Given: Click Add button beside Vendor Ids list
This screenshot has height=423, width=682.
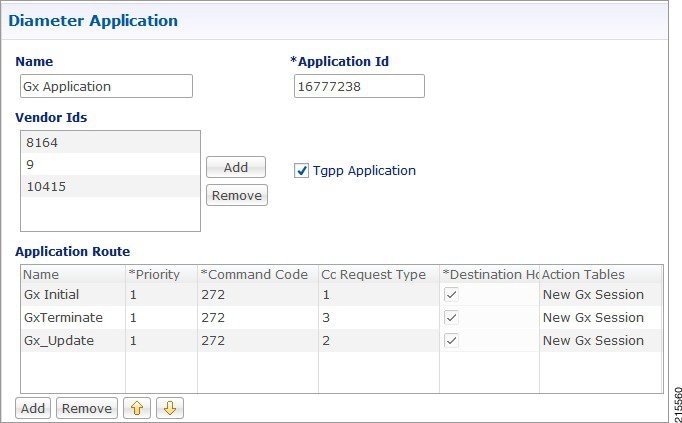Looking at the screenshot, I should (x=236, y=167).
